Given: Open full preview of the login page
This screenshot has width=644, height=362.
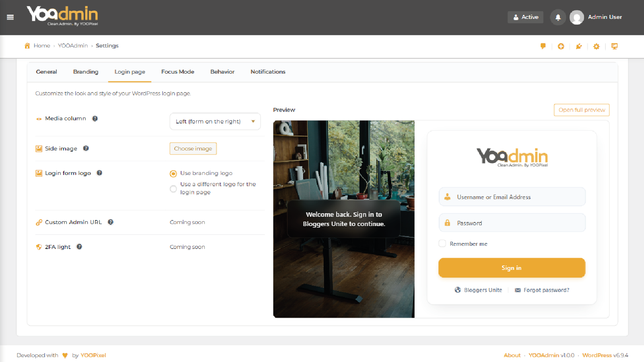Looking at the screenshot, I should (x=581, y=110).
